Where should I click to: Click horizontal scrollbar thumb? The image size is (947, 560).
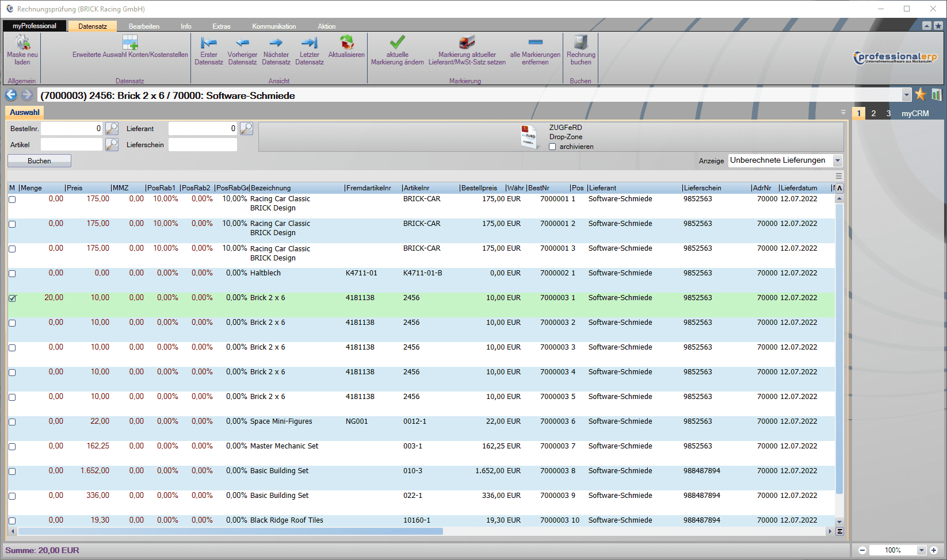tap(230, 531)
